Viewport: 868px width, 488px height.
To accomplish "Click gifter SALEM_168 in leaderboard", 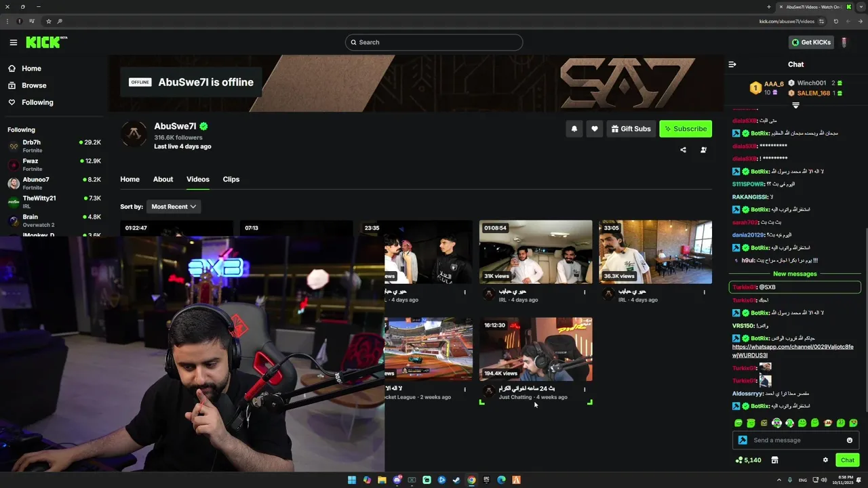I will pyautogui.click(x=814, y=94).
